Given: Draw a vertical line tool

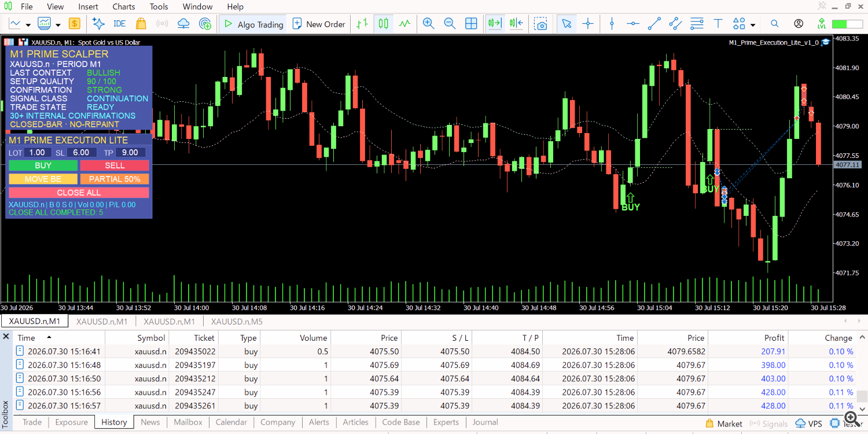Looking at the screenshot, I should click(612, 24).
